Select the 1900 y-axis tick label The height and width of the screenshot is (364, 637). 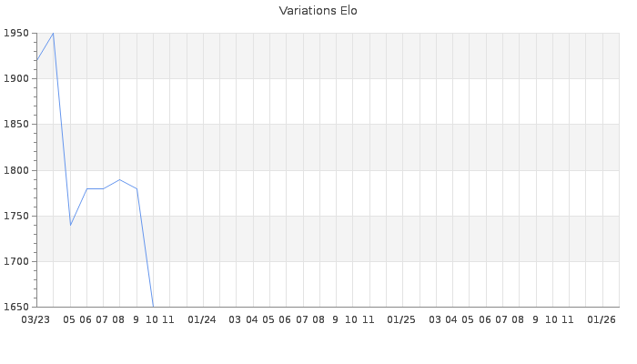(17, 79)
